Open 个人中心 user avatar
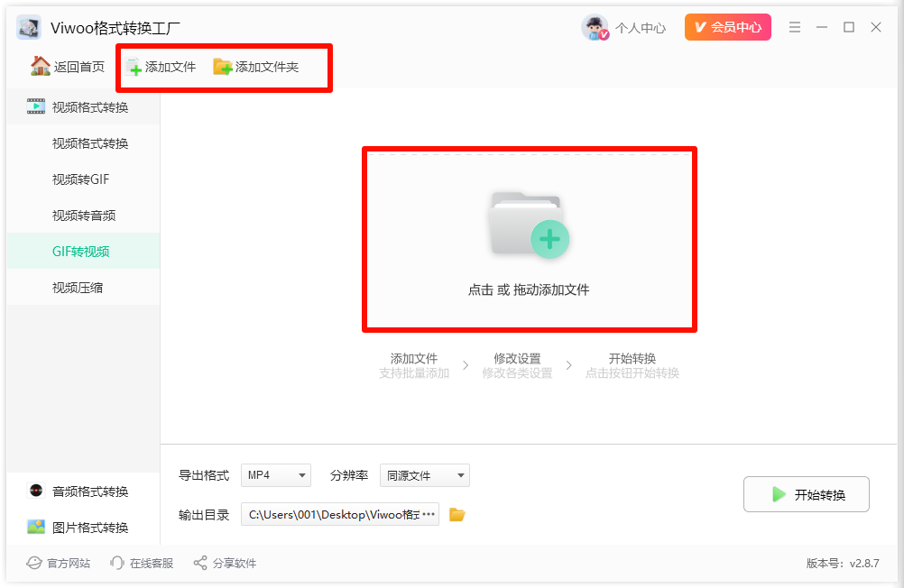Screen dimensions: 904x588 click(x=595, y=27)
